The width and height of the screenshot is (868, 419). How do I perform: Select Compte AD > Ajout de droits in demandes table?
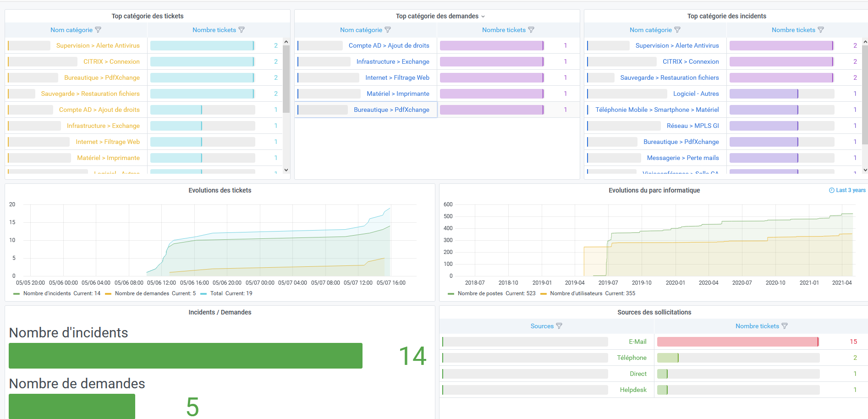click(389, 45)
